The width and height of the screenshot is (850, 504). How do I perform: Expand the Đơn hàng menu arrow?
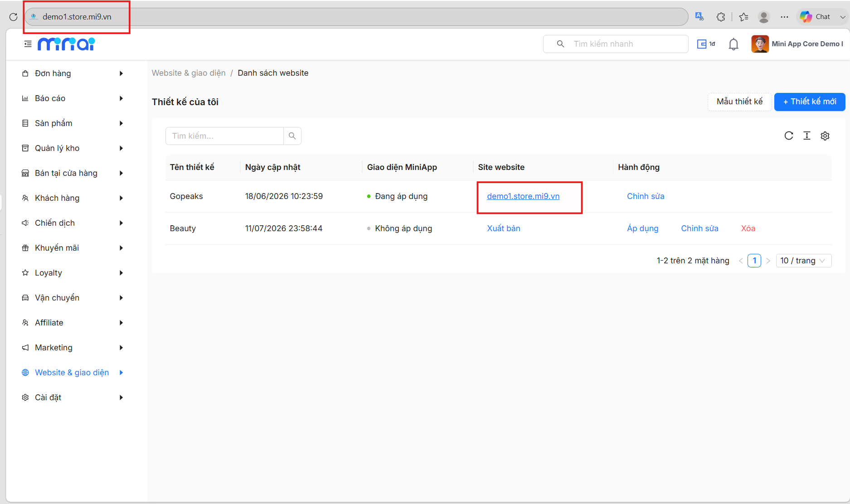(x=121, y=73)
